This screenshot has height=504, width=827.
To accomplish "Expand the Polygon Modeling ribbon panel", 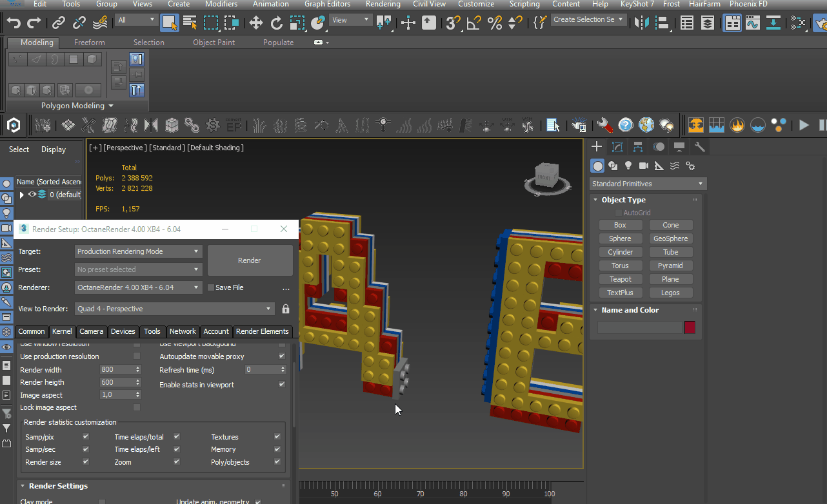I will 77,106.
